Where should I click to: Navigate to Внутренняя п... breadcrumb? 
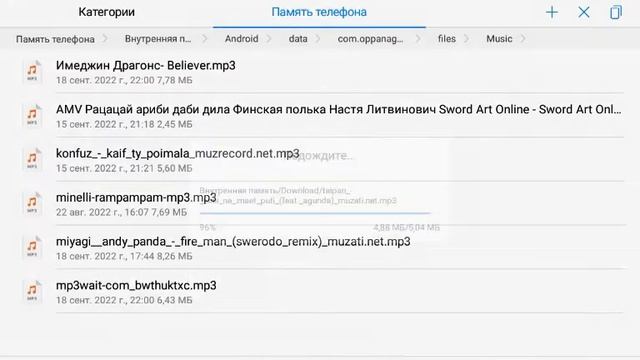coord(158,39)
